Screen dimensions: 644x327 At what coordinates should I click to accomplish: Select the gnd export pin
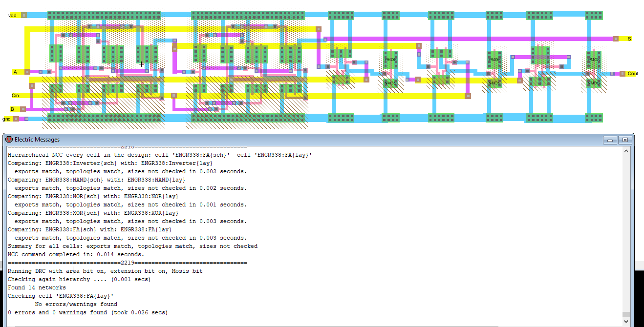pyautogui.click(x=16, y=119)
